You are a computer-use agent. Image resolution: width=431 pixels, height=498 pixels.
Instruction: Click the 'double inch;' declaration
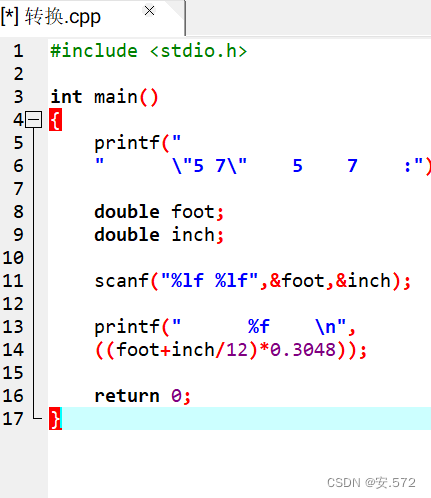tap(159, 235)
